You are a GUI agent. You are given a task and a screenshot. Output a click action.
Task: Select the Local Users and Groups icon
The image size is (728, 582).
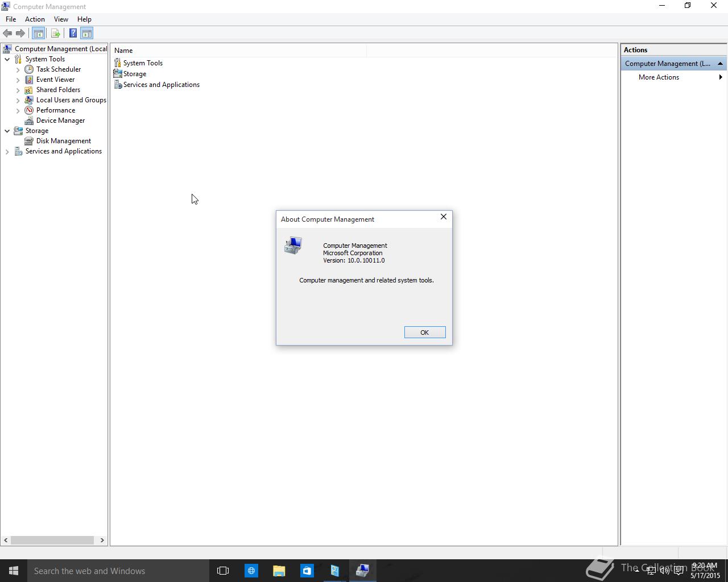(x=29, y=100)
